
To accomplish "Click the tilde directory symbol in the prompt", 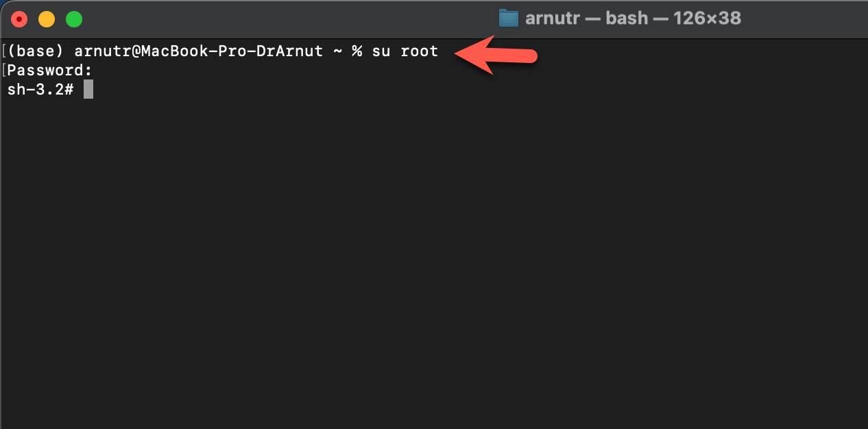I will tap(337, 51).
